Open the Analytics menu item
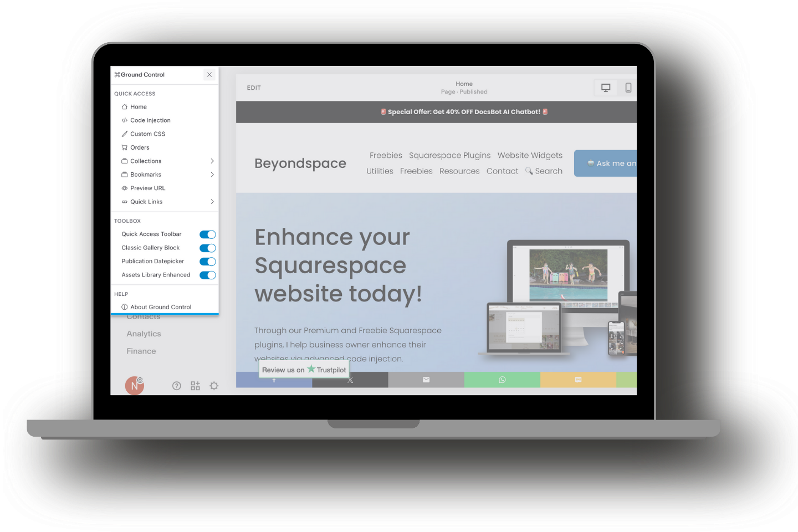Viewport: 798px width, 532px height. pos(144,333)
